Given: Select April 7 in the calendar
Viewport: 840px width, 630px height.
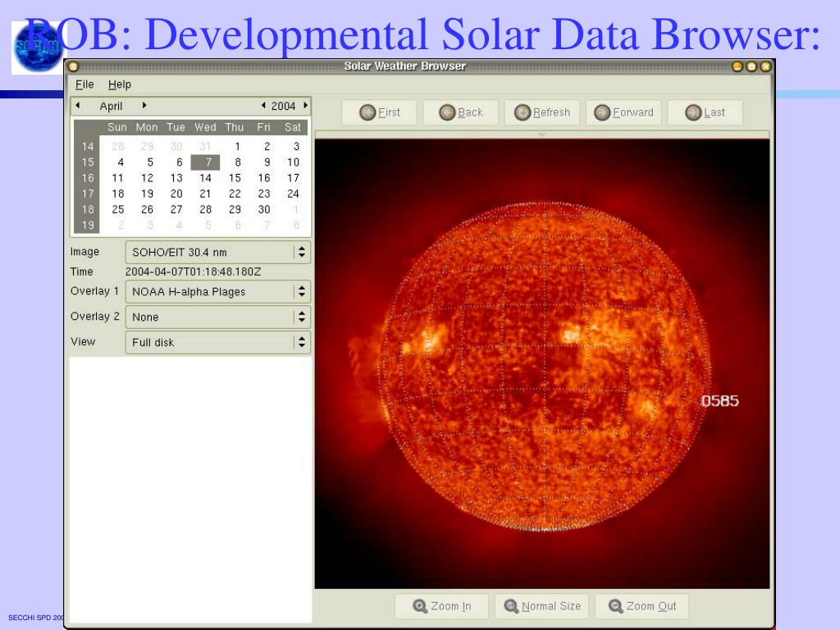Looking at the screenshot, I should click(206, 162).
